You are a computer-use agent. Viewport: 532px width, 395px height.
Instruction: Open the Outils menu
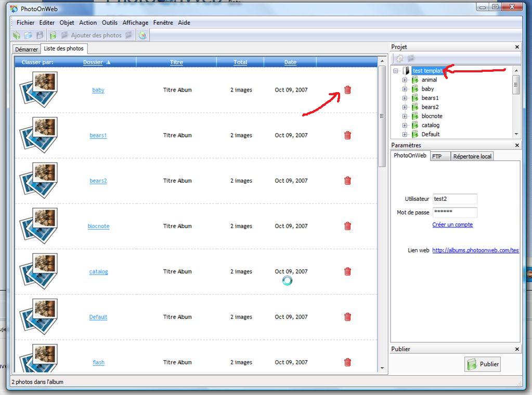[110, 23]
